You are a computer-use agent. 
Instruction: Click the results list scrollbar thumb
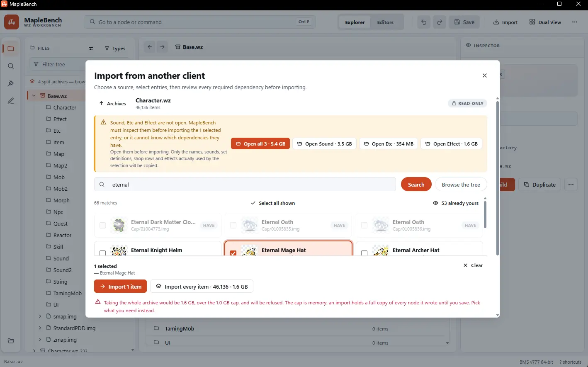coord(485,214)
